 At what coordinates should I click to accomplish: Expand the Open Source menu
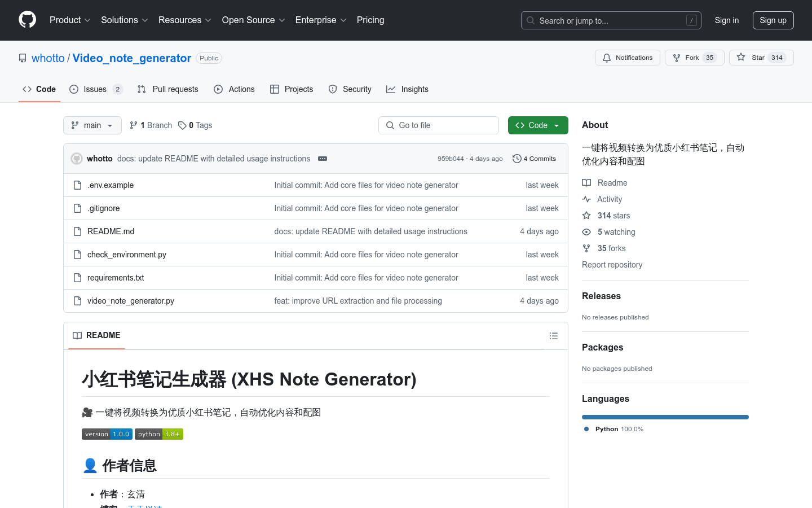[254, 20]
